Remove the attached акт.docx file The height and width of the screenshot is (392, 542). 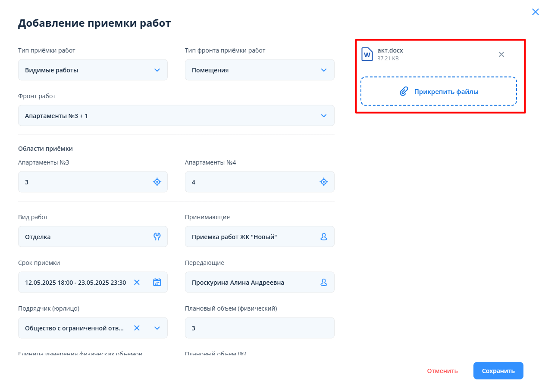click(x=501, y=54)
